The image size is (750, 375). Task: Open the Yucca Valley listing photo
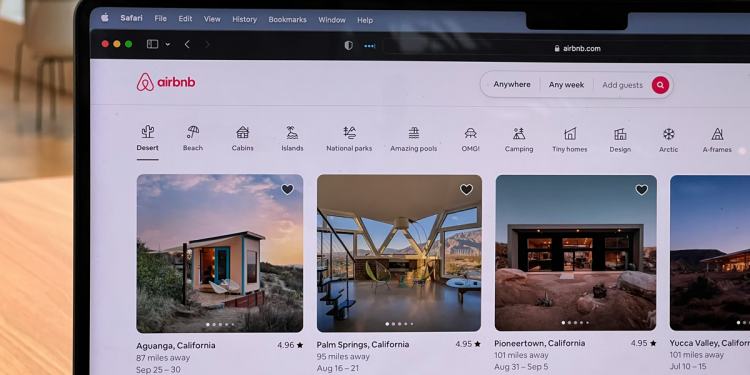[710, 253]
